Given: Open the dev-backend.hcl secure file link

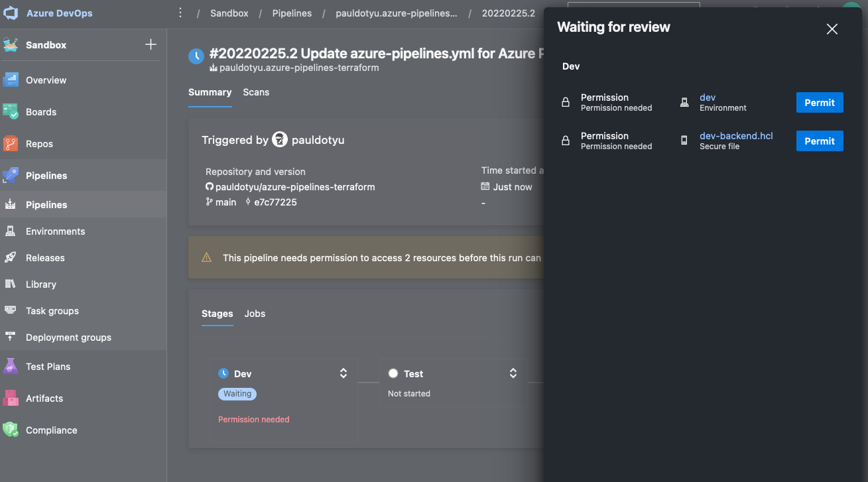Looking at the screenshot, I should (x=736, y=136).
